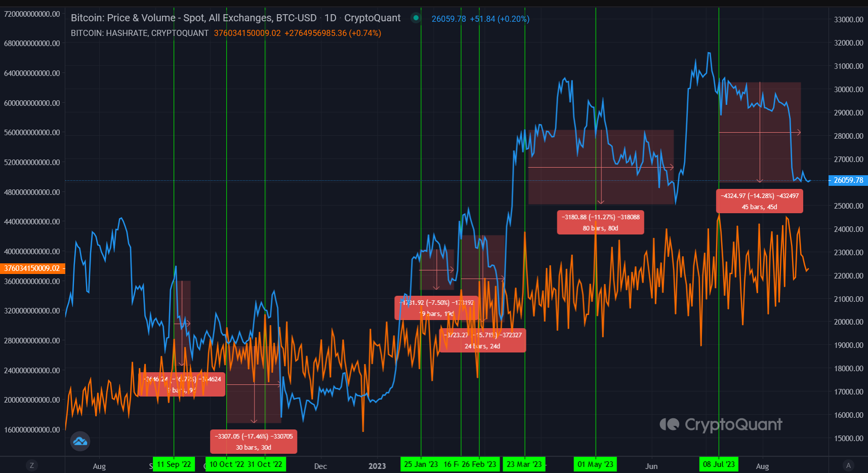Screen dimensions: 868x473
Task: Click the -1731.92 (-7.50%) measurement label
Action: tap(436, 308)
